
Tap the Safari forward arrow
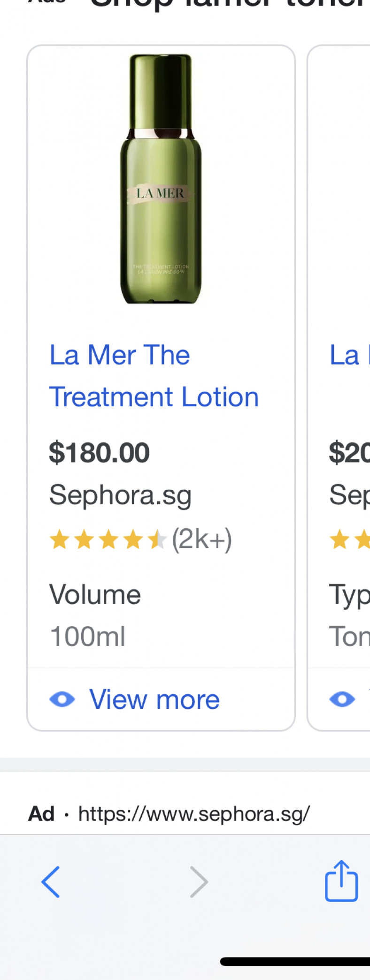tap(199, 881)
